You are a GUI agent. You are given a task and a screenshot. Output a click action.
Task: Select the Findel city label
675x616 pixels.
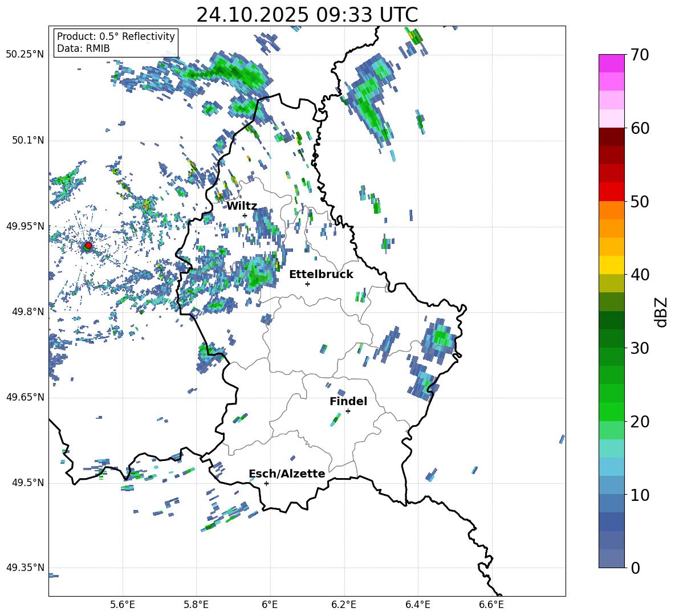pyautogui.click(x=348, y=401)
